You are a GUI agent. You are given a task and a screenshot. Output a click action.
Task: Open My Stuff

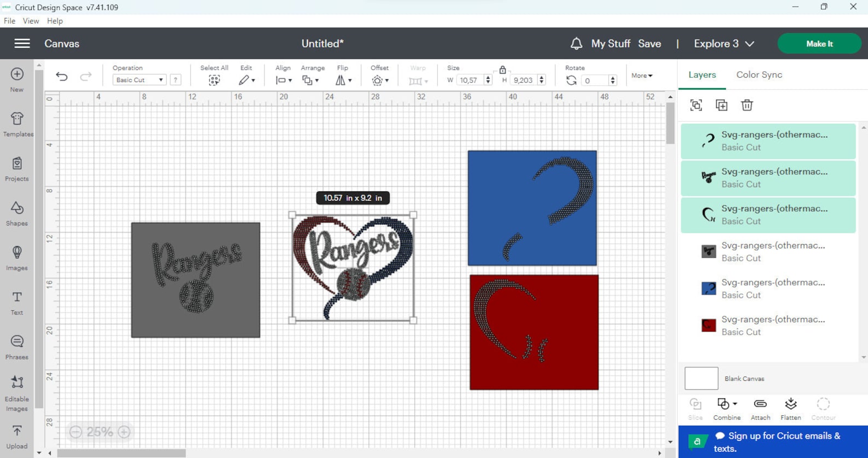[611, 43]
